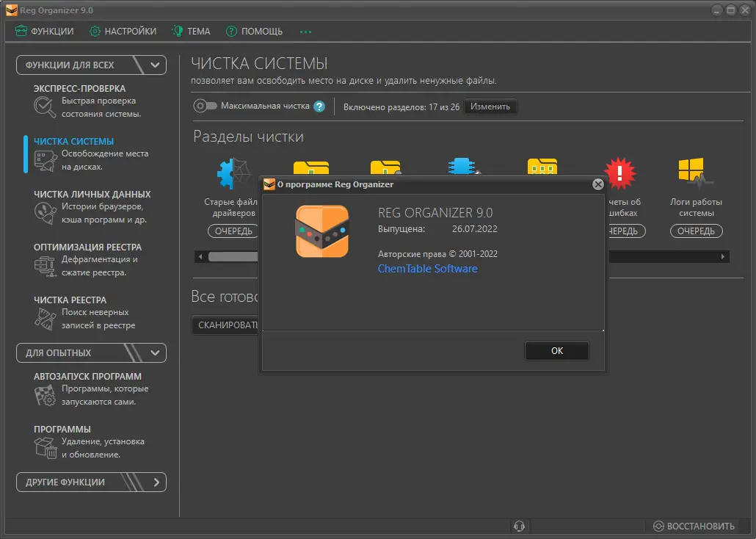This screenshot has height=539, width=756.
Task: Click the three-dot overflow menu
Action: click(x=305, y=32)
